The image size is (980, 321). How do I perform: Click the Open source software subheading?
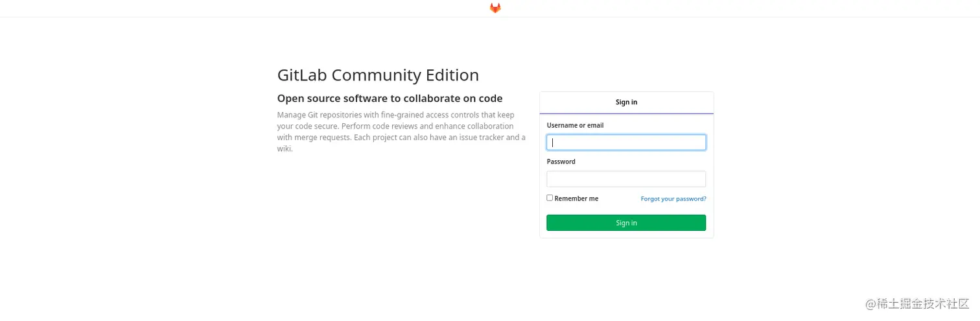pyautogui.click(x=390, y=99)
